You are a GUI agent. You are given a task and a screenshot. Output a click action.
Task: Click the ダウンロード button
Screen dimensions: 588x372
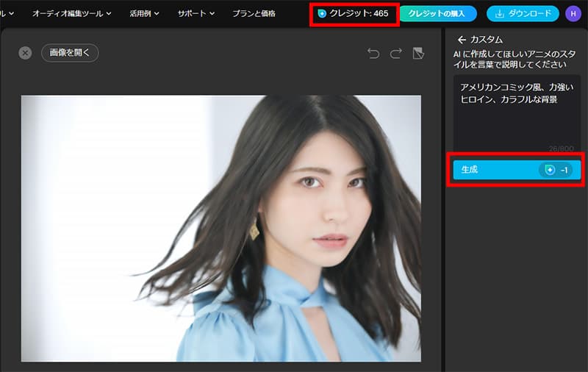pos(523,14)
